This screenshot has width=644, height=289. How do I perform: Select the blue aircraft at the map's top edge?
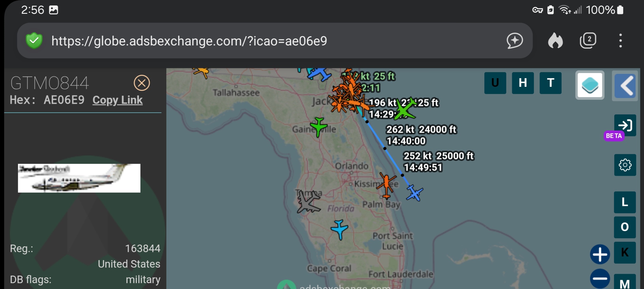[320, 74]
